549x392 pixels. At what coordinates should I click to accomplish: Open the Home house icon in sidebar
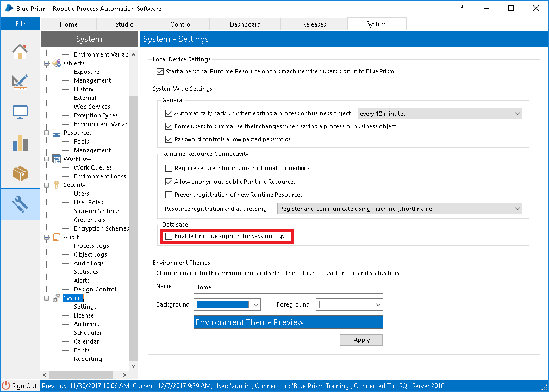click(20, 52)
